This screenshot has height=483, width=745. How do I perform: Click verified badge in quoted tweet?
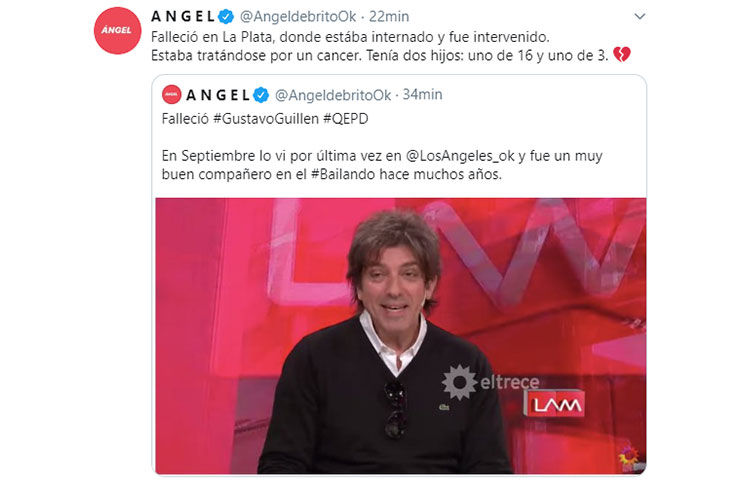[260, 95]
